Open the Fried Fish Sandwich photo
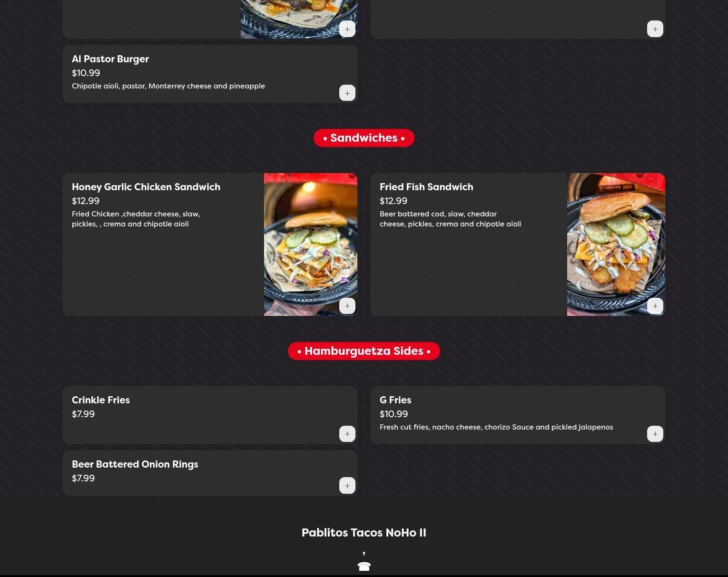Image resolution: width=728 pixels, height=577 pixels. click(x=616, y=244)
